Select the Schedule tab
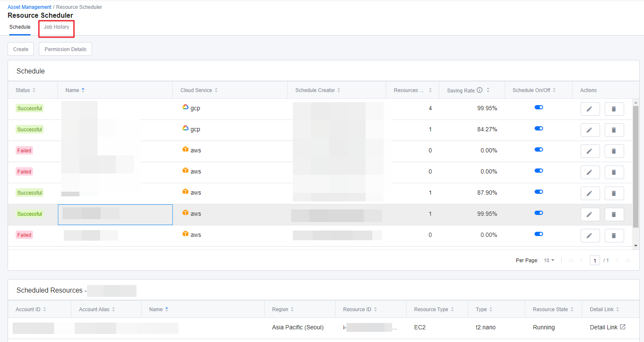Image resolution: width=644 pixels, height=342 pixels. point(20,27)
